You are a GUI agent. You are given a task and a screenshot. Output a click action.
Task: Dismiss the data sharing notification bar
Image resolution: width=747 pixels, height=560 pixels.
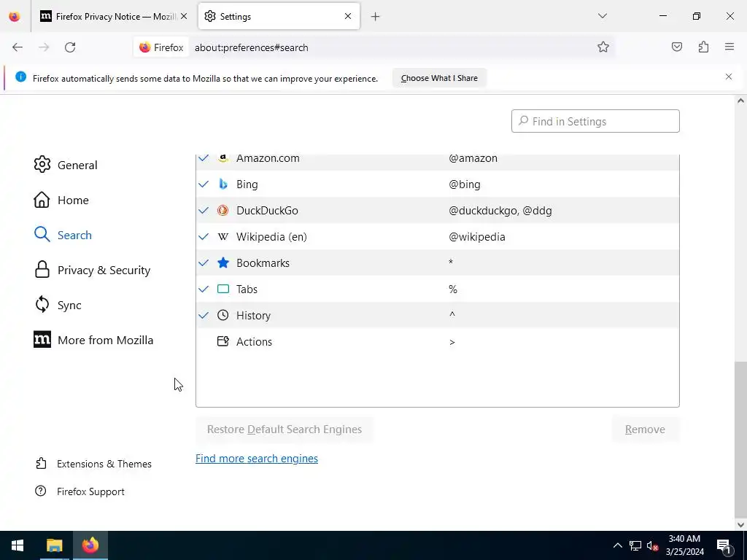729,77
